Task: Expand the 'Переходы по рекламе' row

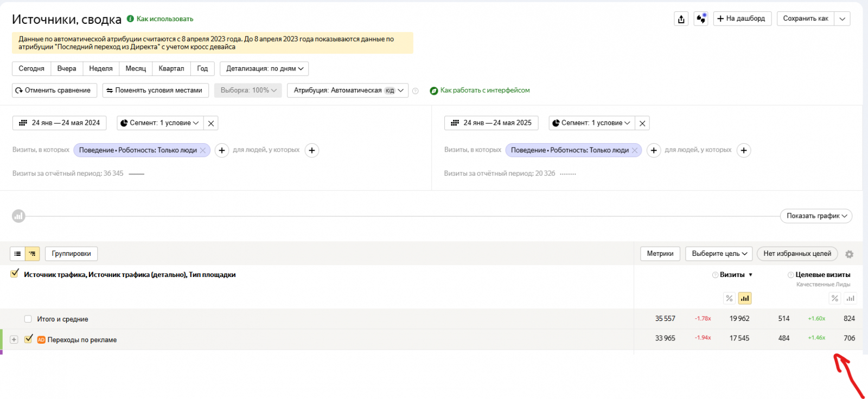Action: [14, 339]
